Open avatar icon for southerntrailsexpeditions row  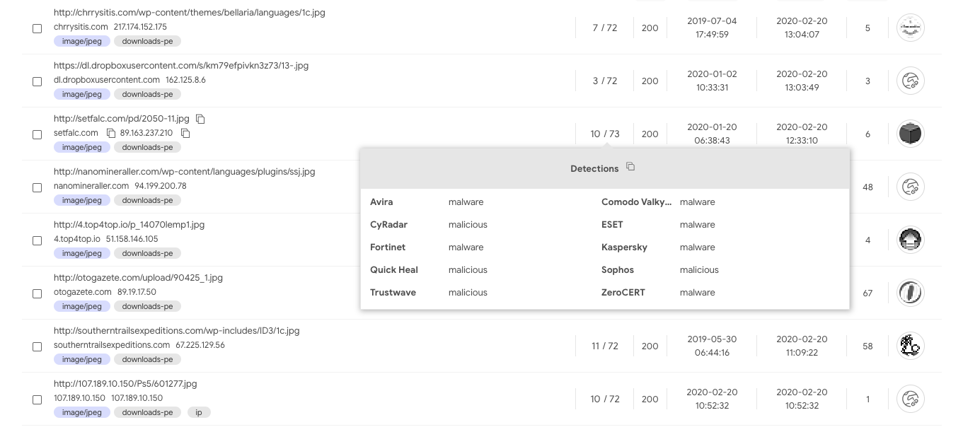click(910, 346)
